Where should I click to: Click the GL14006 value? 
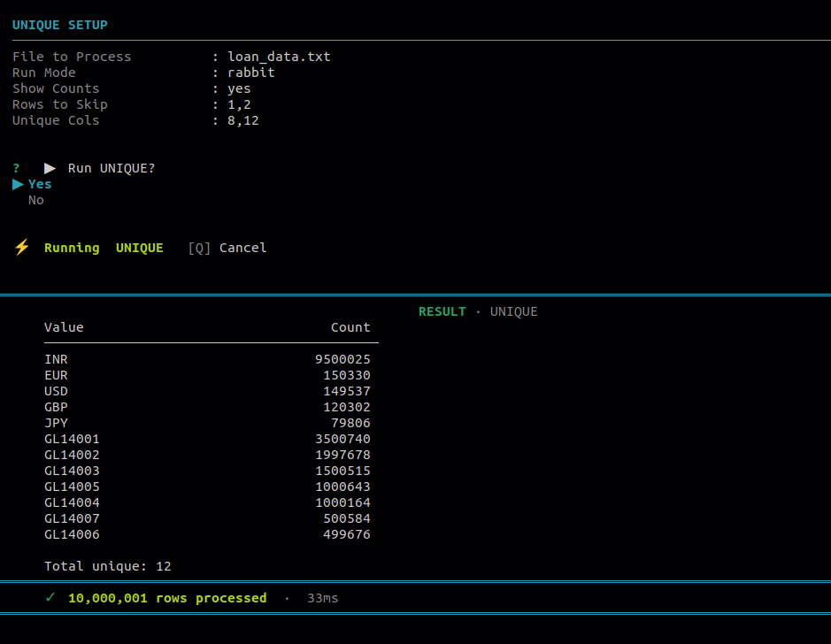coord(72,533)
